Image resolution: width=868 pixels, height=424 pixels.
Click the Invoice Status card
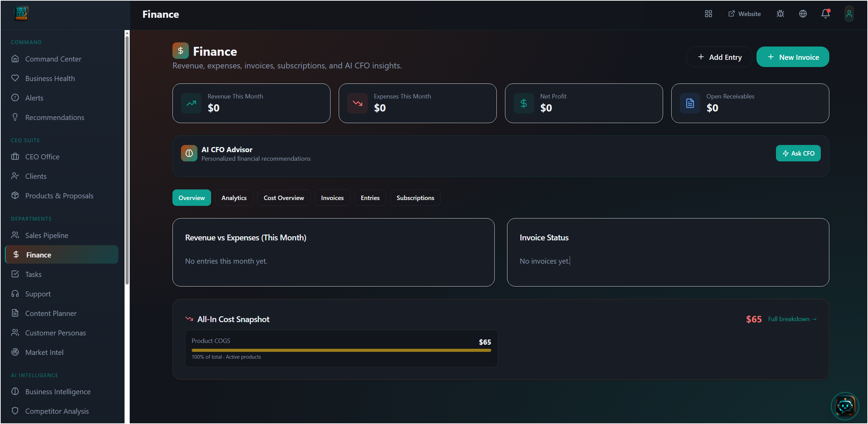tap(668, 252)
